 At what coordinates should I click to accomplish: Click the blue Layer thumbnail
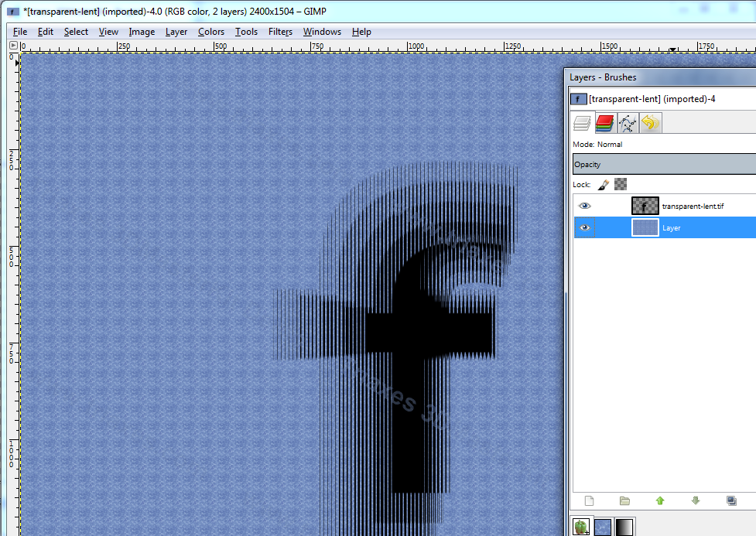[645, 227]
